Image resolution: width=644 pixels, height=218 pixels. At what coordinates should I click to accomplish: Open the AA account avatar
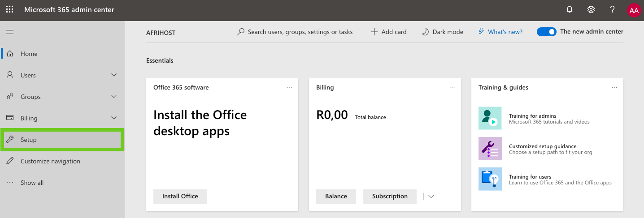point(633,10)
